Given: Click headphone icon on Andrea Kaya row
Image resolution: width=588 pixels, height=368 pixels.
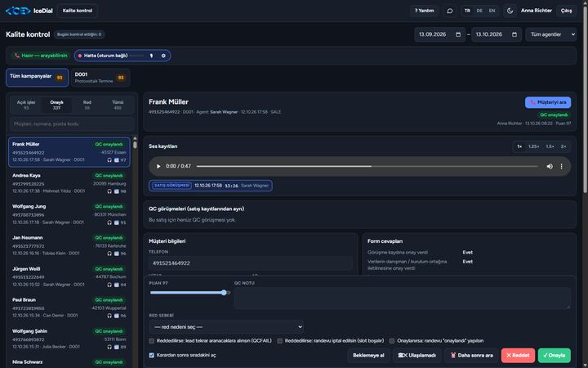Looking at the screenshot, I should (x=109, y=191).
